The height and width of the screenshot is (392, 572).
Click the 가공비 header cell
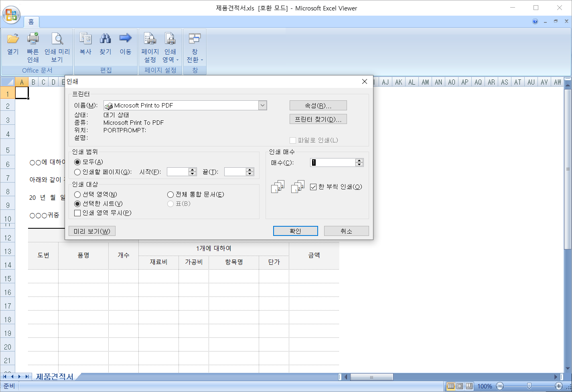[x=194, y=262]
